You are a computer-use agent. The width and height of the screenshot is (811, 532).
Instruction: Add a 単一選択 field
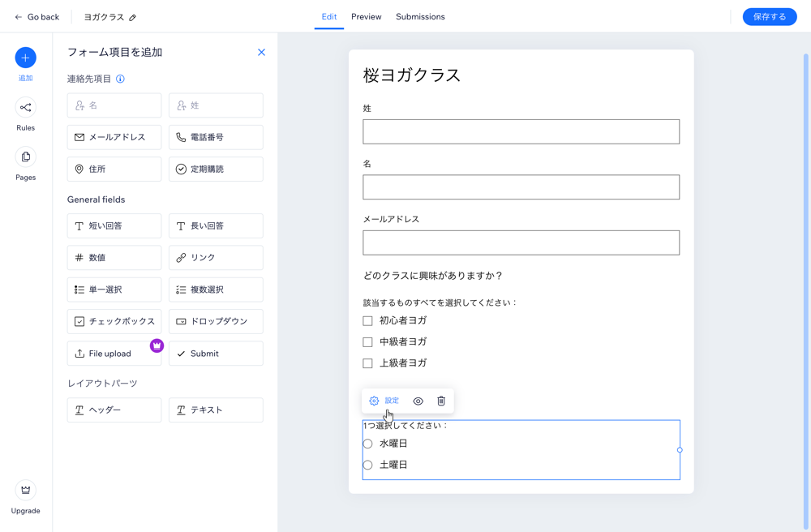pos(114,290)
